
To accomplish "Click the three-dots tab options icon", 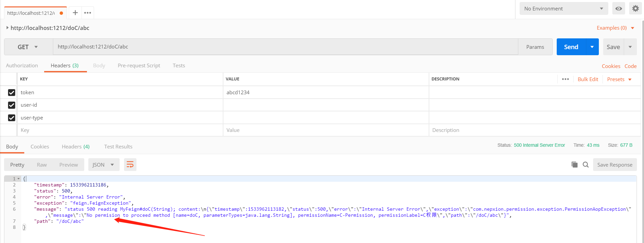I will click(88, 13).
